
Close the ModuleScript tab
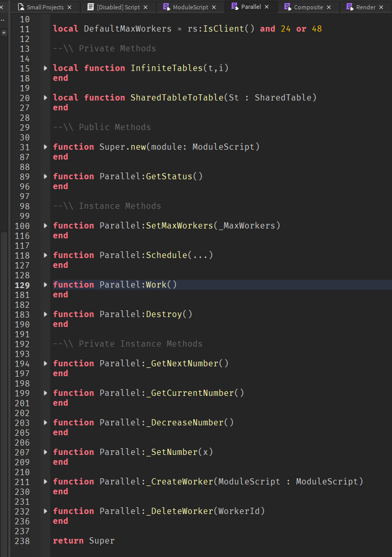pos(214,7)
